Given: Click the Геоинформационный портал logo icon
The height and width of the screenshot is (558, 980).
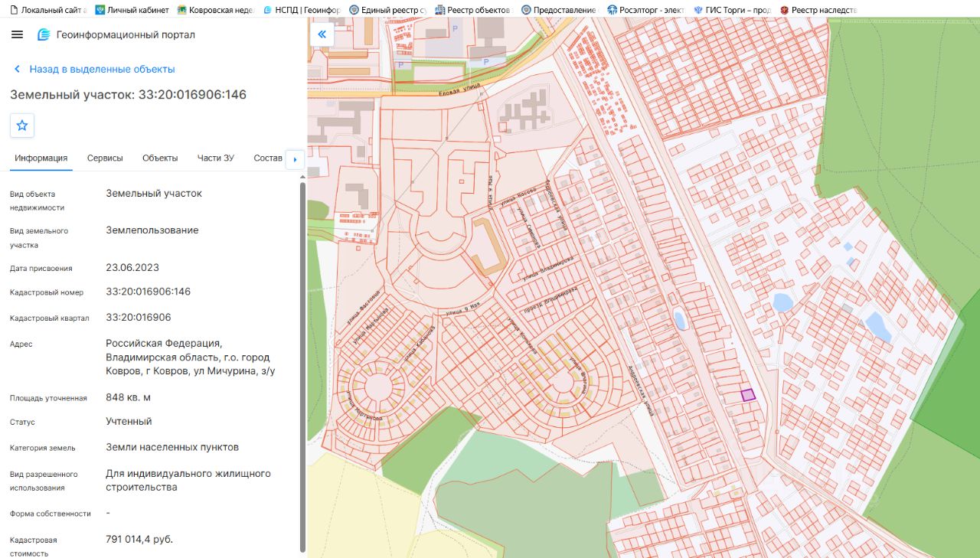Looking at the screenshot, I should [44, 35].
